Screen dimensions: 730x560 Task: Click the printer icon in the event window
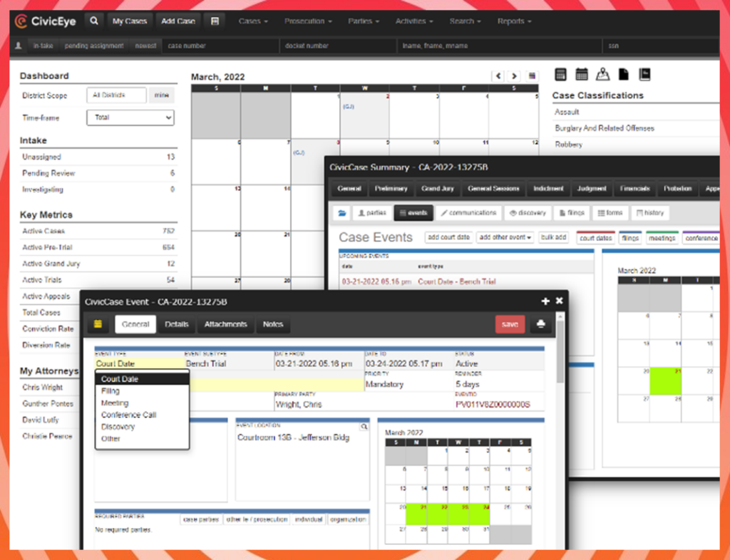(541, 323)
